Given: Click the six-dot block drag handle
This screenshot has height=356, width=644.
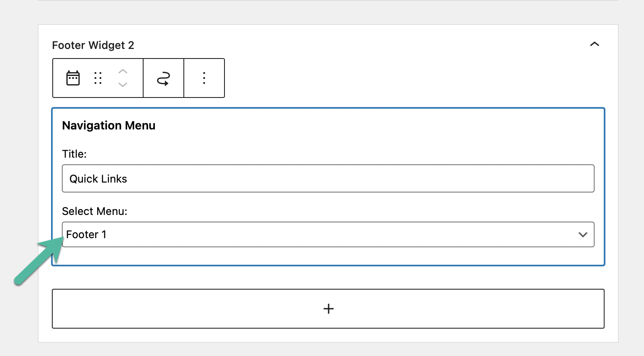Looking at the screenshot, I should coord(98,78).
